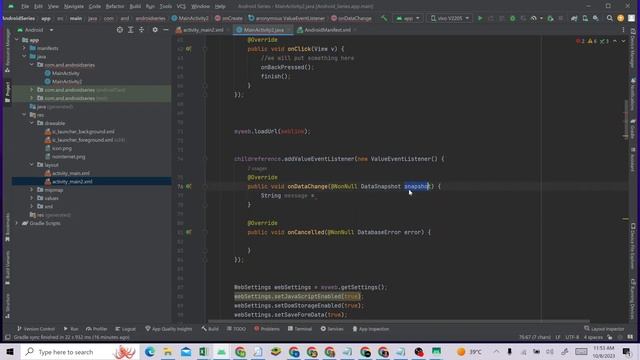Image resolution: width=640 pixels, height=360 pixels.
Task: Collapse the drawable folder node
Action: [31, 123]
